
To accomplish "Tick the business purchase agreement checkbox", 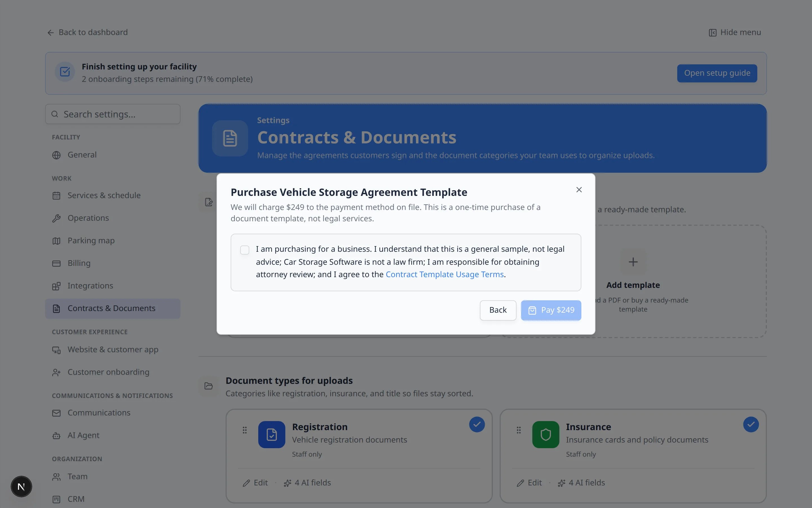I will point(245,250).
